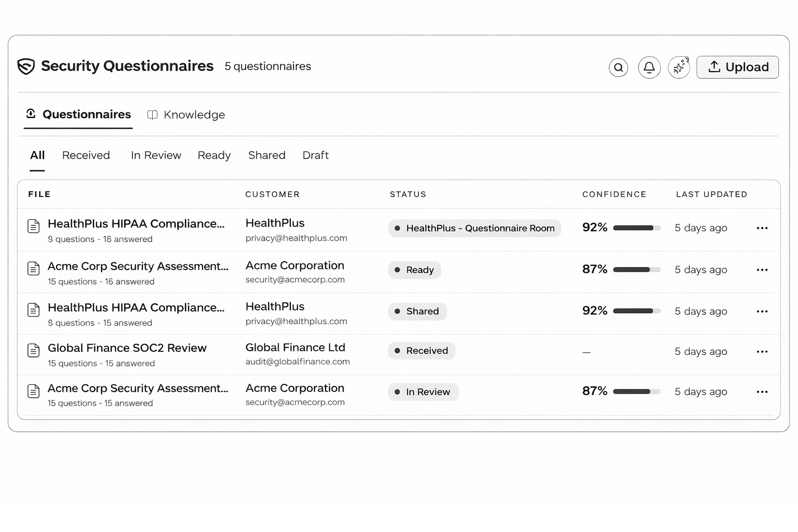The width and height of the screenshot is (798, 532).
Task: Filter questionnaires by Received
Action: [86, 155]
